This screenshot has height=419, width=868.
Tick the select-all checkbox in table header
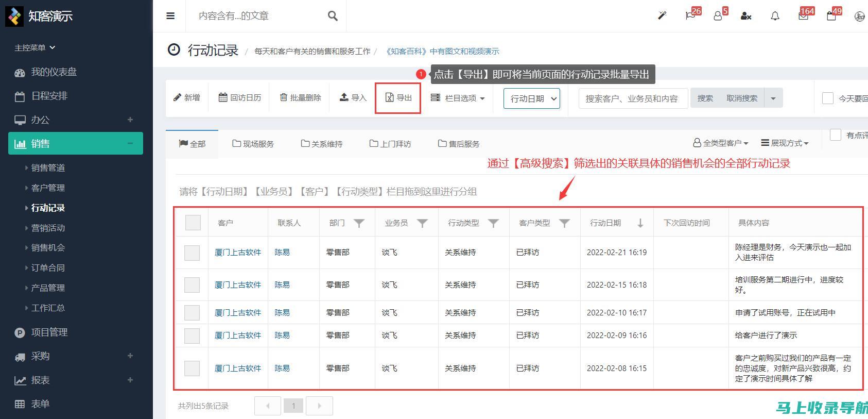coord(193,222)
